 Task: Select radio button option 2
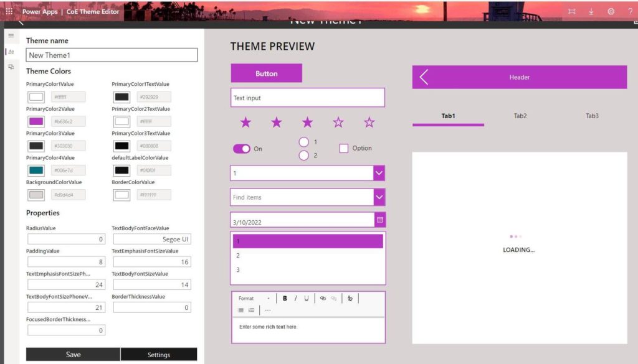(x=303, y=155)
